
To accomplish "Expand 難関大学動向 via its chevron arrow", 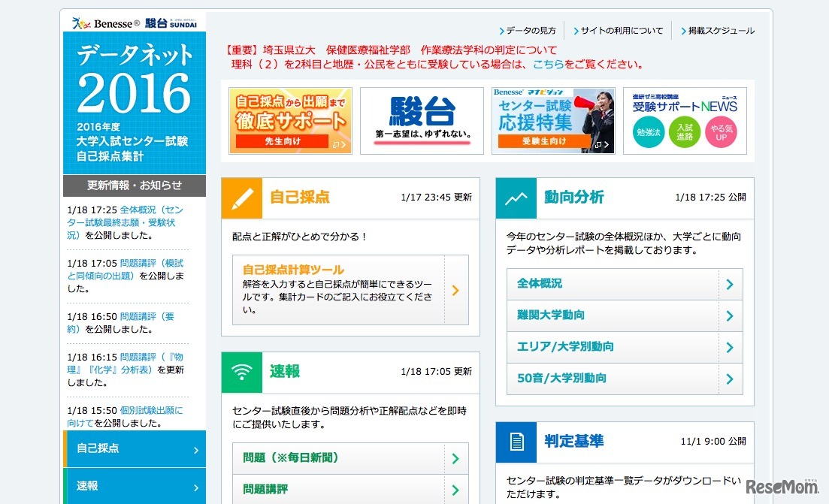I will point(729,315).
